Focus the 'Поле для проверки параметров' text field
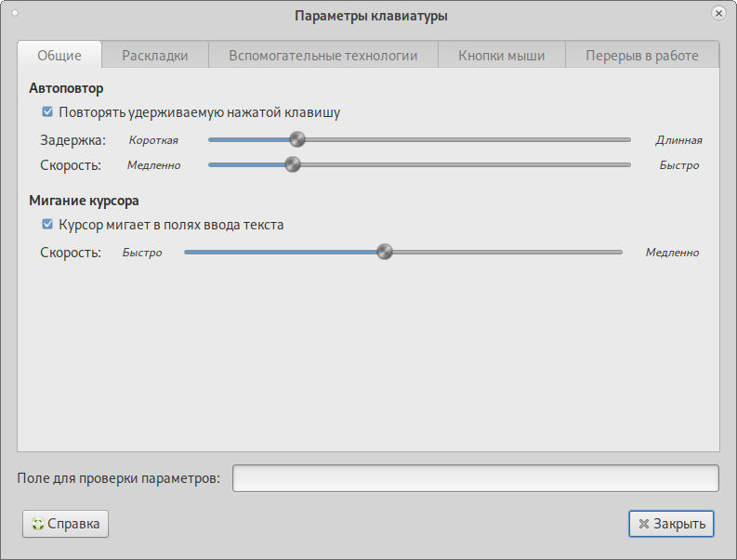The image size is (737, 560). point(475,478)
